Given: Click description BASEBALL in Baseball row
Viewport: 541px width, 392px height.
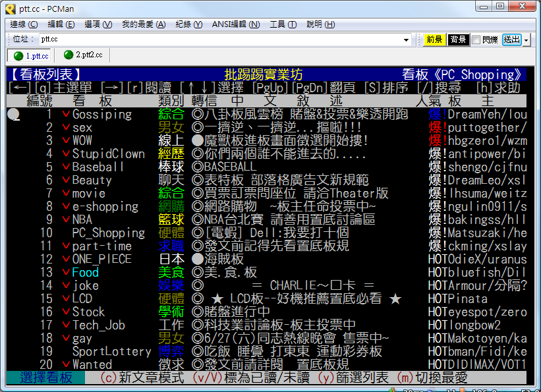Looking at the screenshot, I should 230,167.
